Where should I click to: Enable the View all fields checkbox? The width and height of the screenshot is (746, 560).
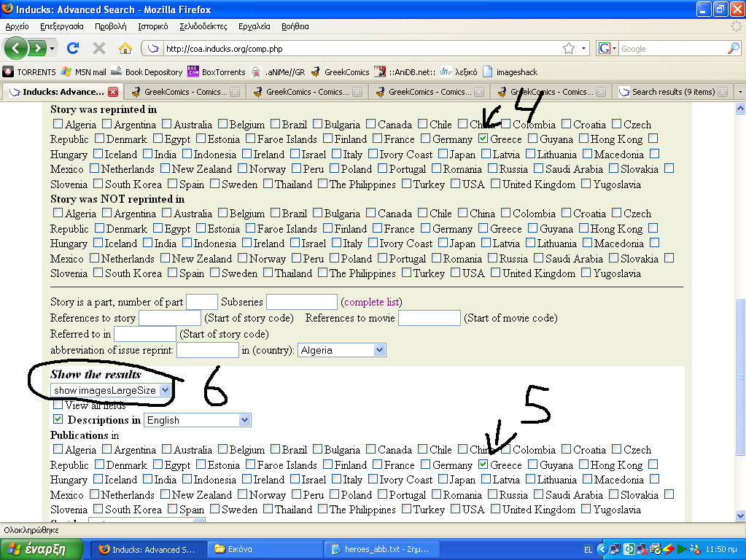click(58, 405)
